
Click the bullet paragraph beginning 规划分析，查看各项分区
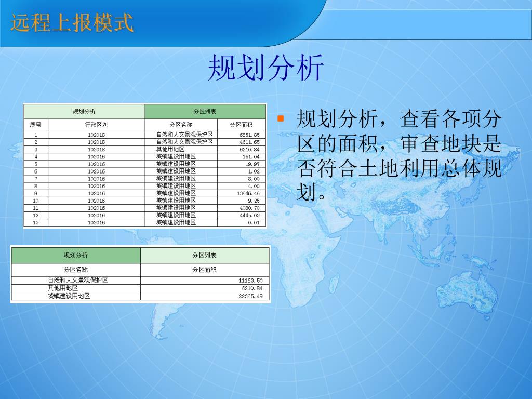point(398,156)
